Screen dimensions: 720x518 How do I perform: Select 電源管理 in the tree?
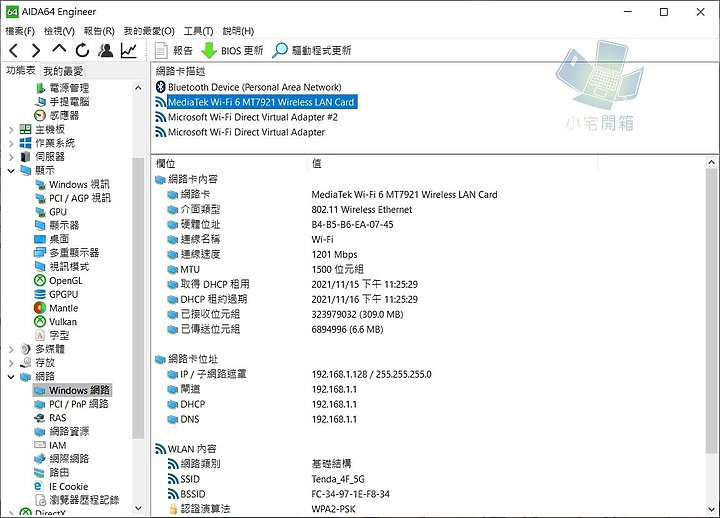click(x=69, y=88)
